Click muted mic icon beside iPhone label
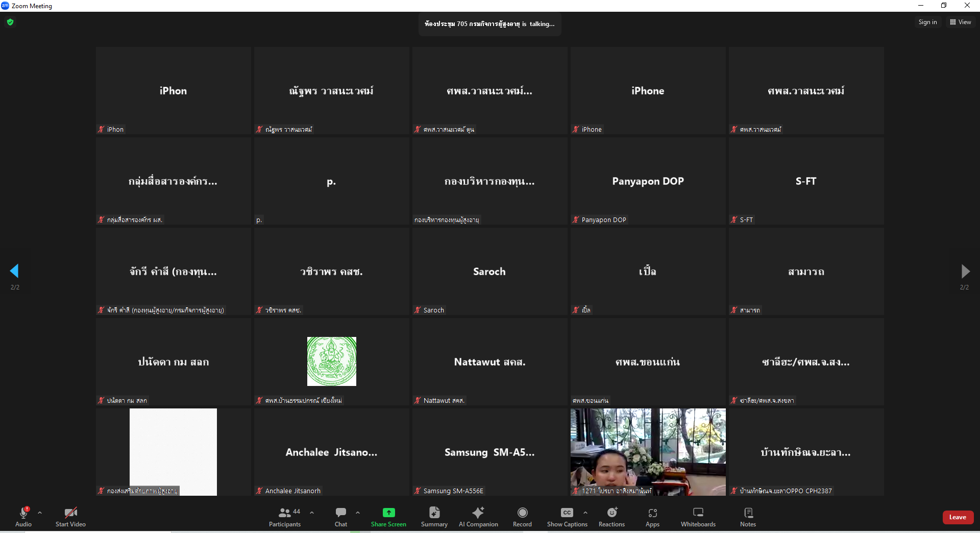The height and width of the screenshot is (533, 980). coord(576,129)
